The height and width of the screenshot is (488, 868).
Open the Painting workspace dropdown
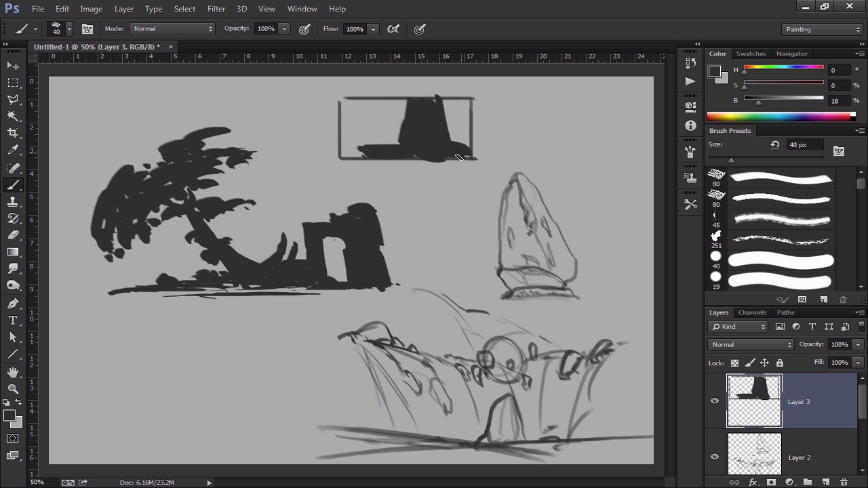(x=821, y=29)
